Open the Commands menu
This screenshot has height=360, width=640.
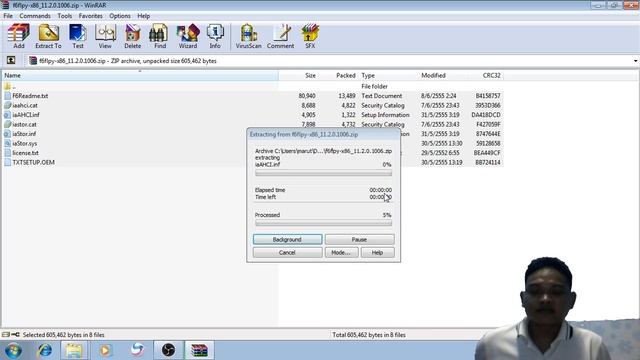35,16
